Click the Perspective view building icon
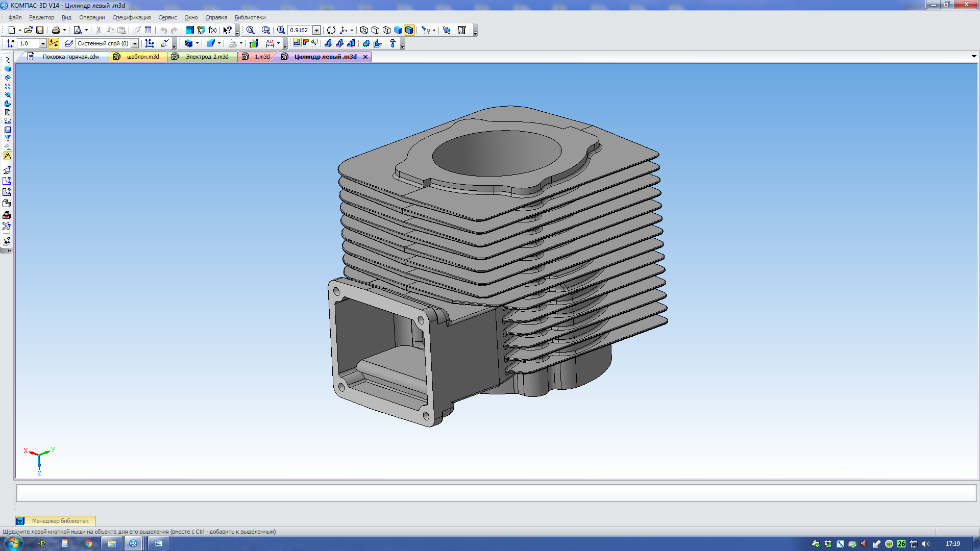 click(x=462, y=30)
